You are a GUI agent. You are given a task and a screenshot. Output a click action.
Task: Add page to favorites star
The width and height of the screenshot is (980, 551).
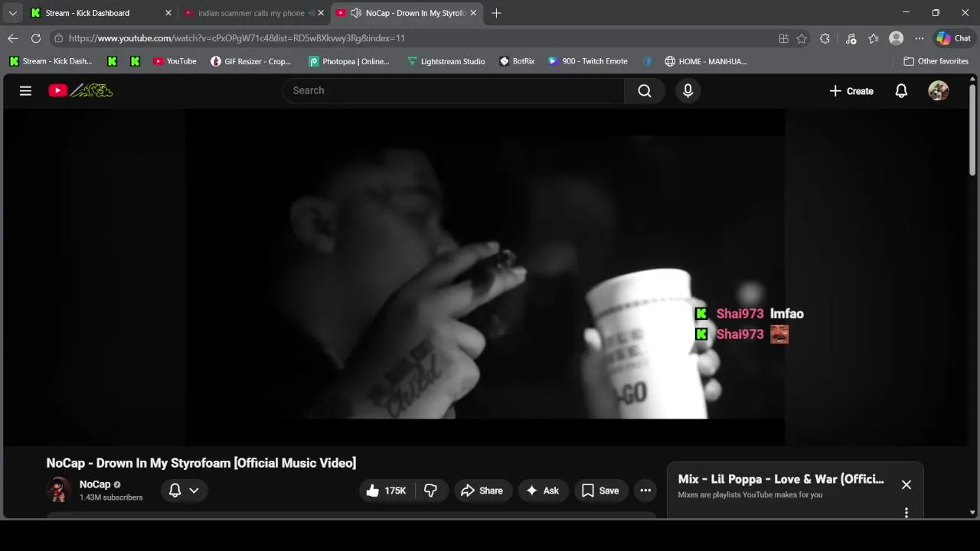802,38
